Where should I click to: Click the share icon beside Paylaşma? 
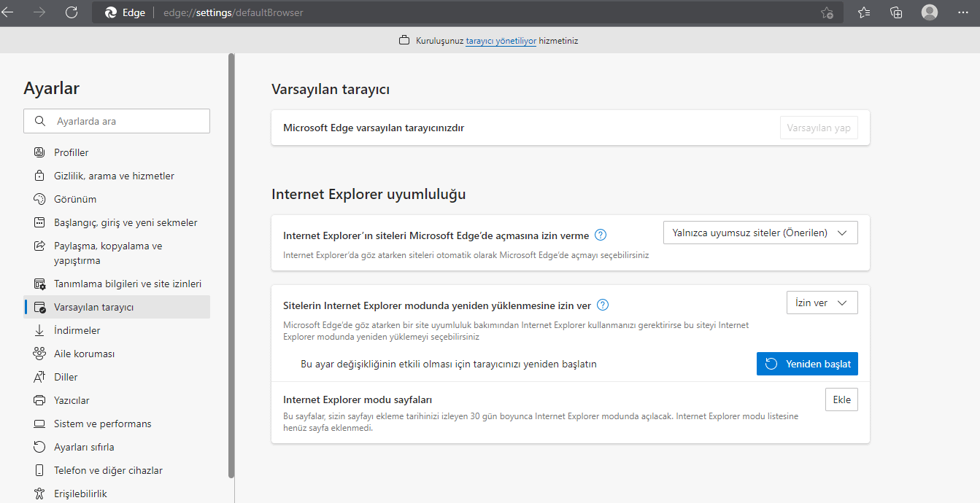[39, 246]
